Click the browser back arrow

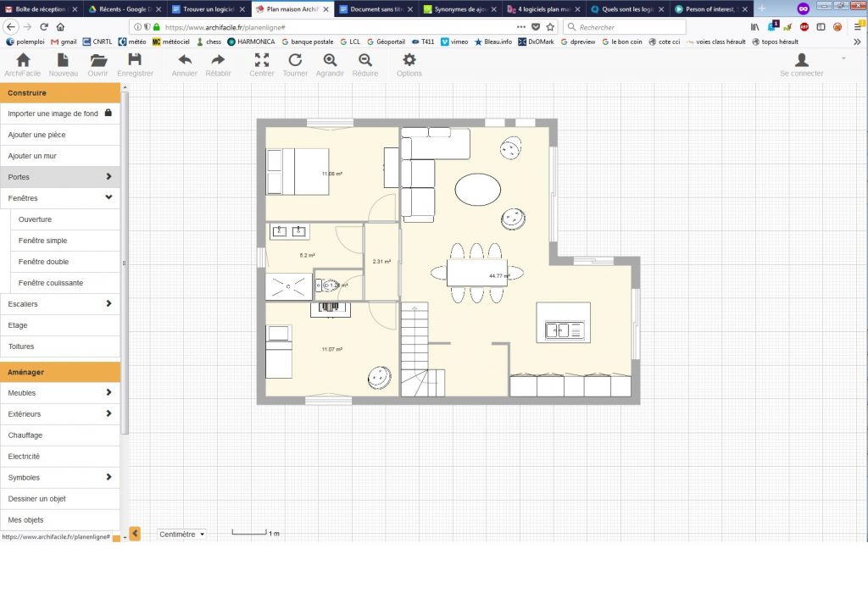point(11,26)
